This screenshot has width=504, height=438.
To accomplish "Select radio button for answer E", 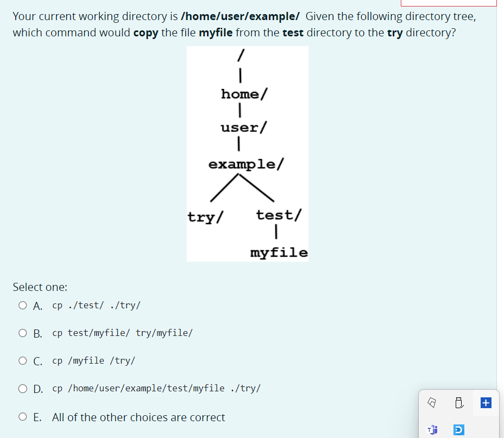I will [22, 417].
